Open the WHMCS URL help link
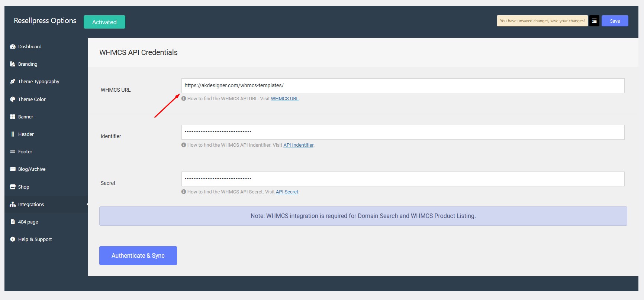Screen dimensions: 644x300 [284, 98]
